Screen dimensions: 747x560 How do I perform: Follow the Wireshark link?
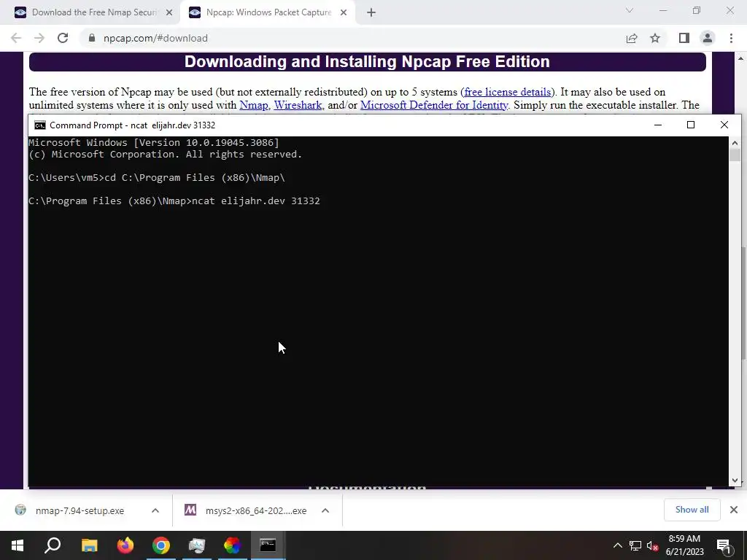pos(298,105)
